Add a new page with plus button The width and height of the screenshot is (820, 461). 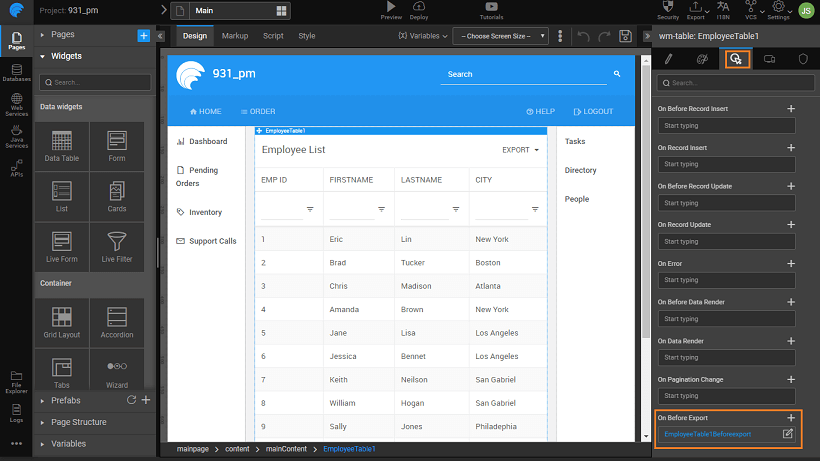[143, 35]
